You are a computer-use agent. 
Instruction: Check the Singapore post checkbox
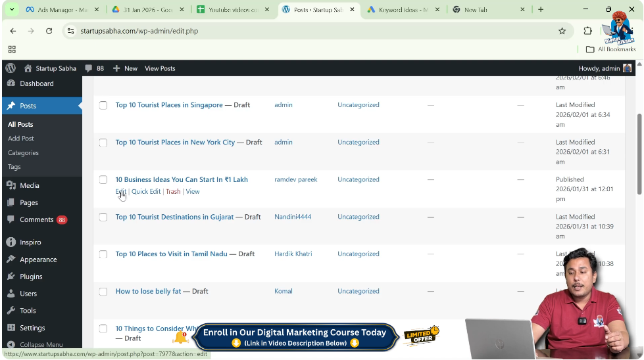[x=103, y=105]
